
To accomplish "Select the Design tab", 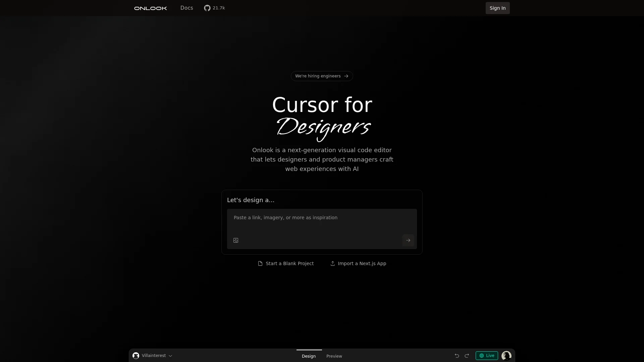I will [x=309, y=356].
